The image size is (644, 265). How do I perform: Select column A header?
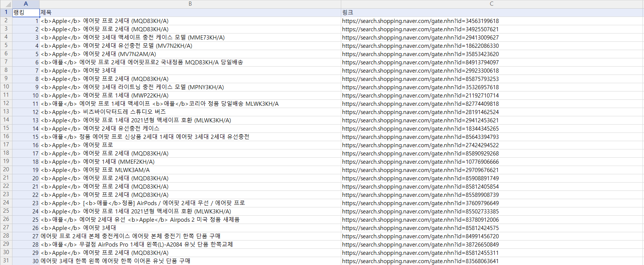click(26, 4)
